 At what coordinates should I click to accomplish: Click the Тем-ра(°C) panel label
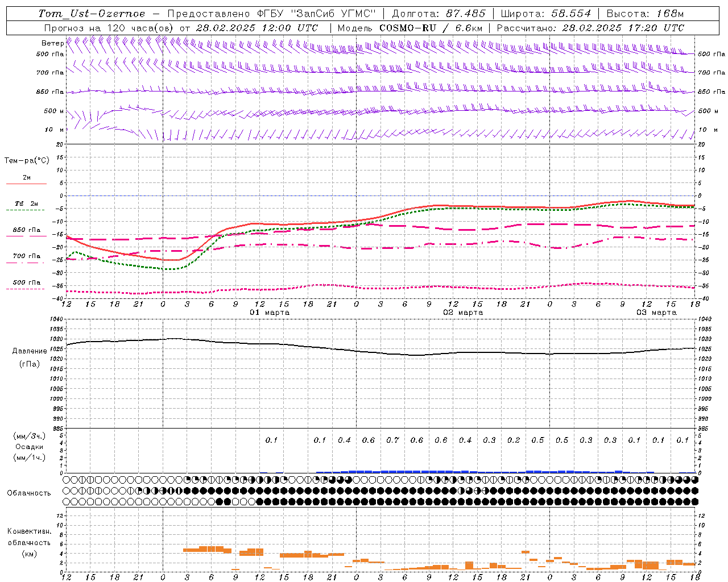pyautogui.click(x=27, y=161)
